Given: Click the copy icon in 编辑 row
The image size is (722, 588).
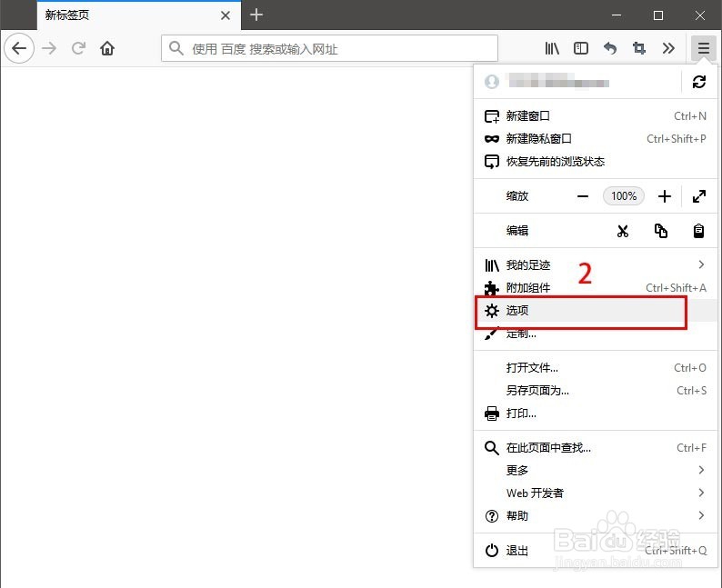Looking at the screenshot, I should 661,231.
